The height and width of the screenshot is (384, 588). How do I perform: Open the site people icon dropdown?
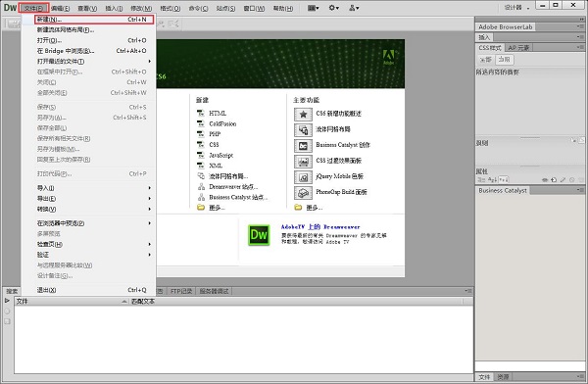click(x=354, y=8)
